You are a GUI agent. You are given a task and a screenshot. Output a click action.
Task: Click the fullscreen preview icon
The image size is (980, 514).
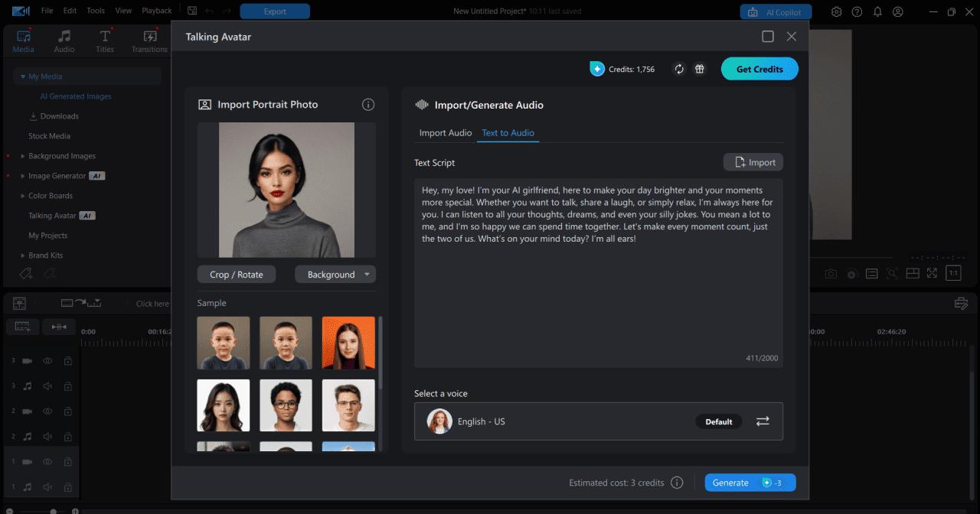[933, 272]
